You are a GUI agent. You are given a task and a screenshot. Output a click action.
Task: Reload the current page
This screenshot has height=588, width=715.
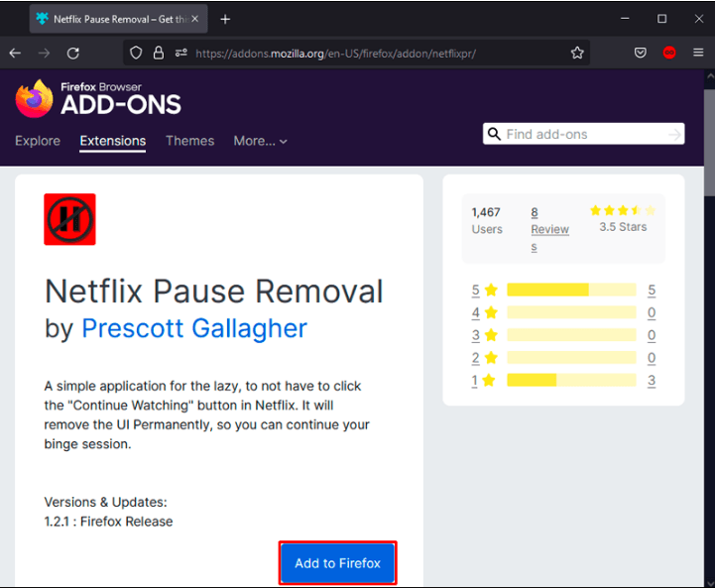coord(73,54)
